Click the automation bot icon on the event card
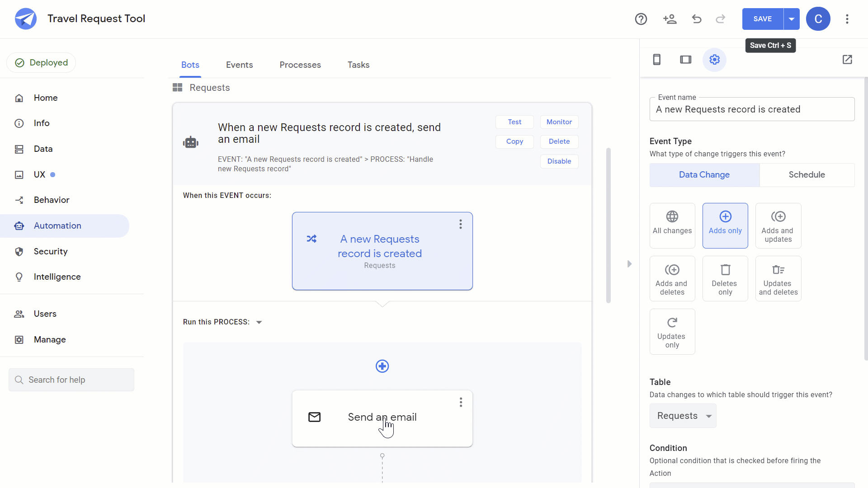Image resolution: width=868 pixels, height=488 pixels. tap(191, 142)
